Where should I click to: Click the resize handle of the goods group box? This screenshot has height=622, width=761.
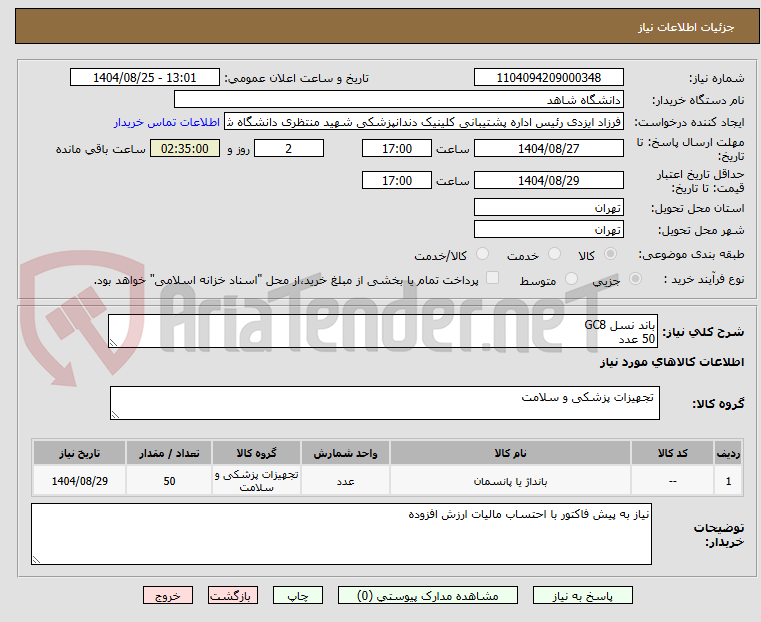pyautogui.click(x=115, y=415)
